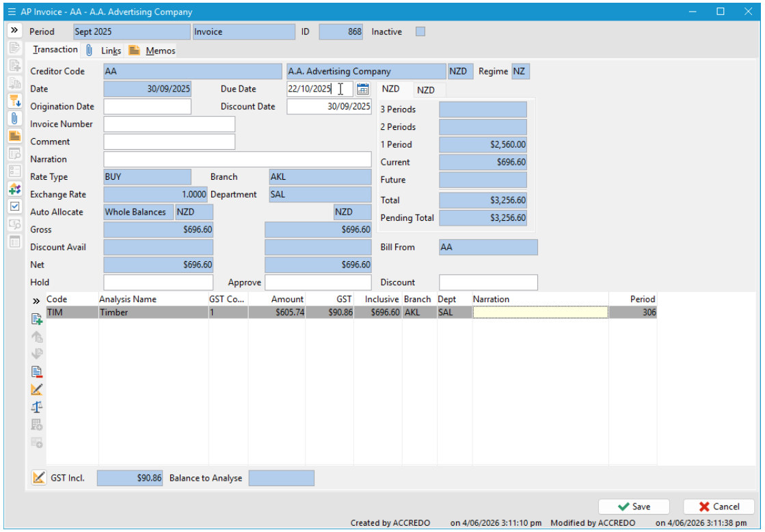Click the Creditor Code field showing AA
Viewport: 765px width, 532px height.
[192, 71]
